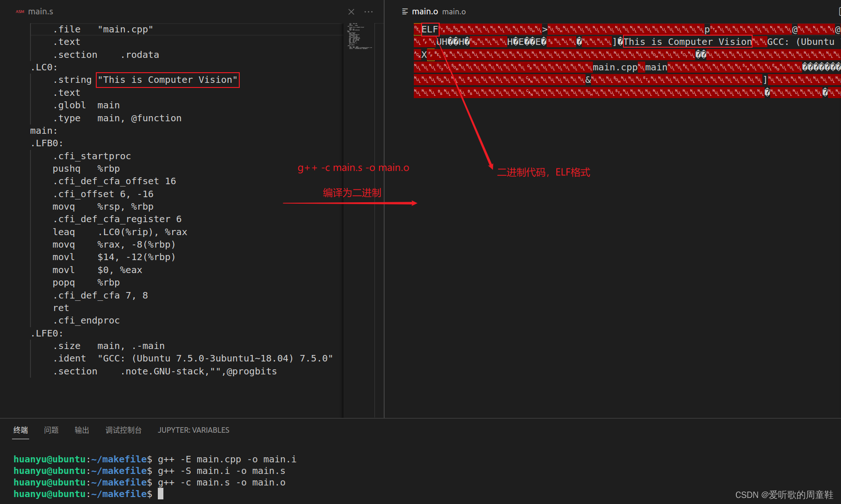Click the .size main, .-main line
This screenshot has width=841, height=504.
[x=108, y=346]
